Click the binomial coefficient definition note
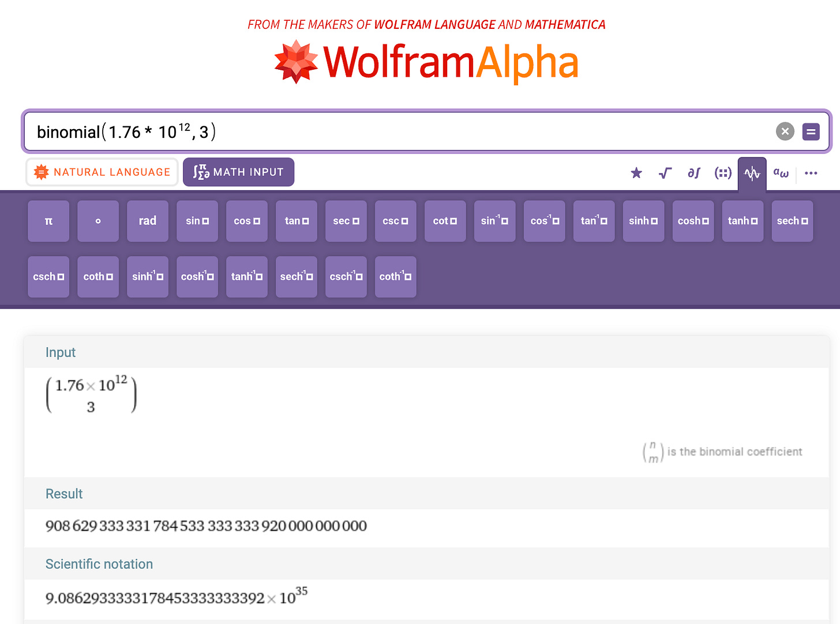The width and height of the screenshot is (840, 624). [x=722, y=452]
